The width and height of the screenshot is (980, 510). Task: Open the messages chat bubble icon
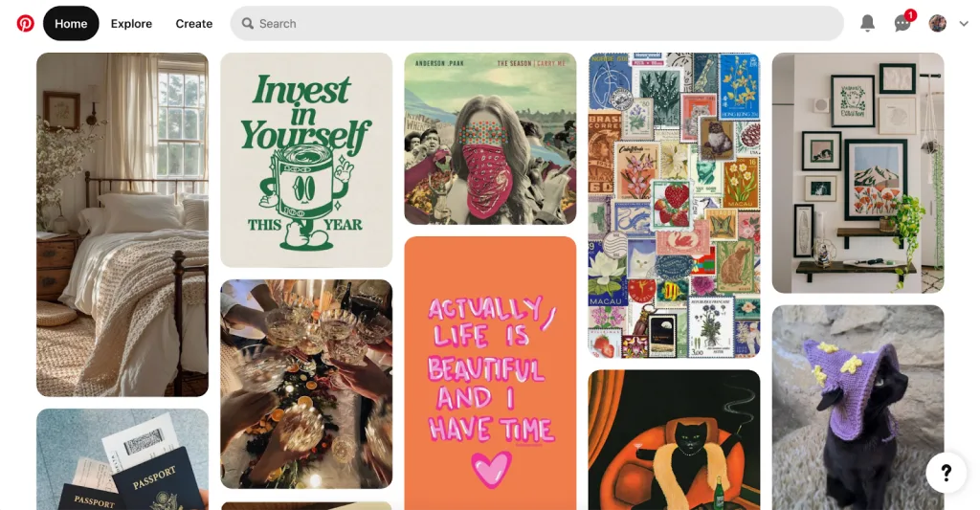(x=902, y=24)
